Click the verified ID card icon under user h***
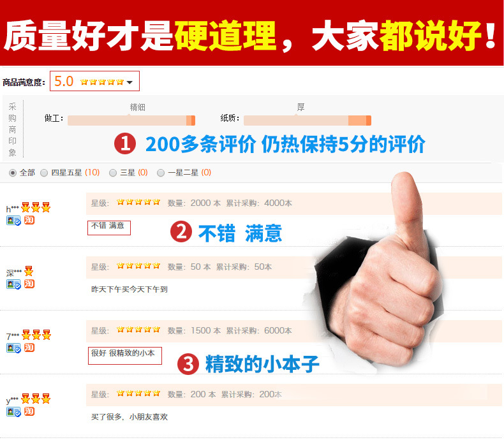This screenshot has width=504, height=440. (13, 221)
